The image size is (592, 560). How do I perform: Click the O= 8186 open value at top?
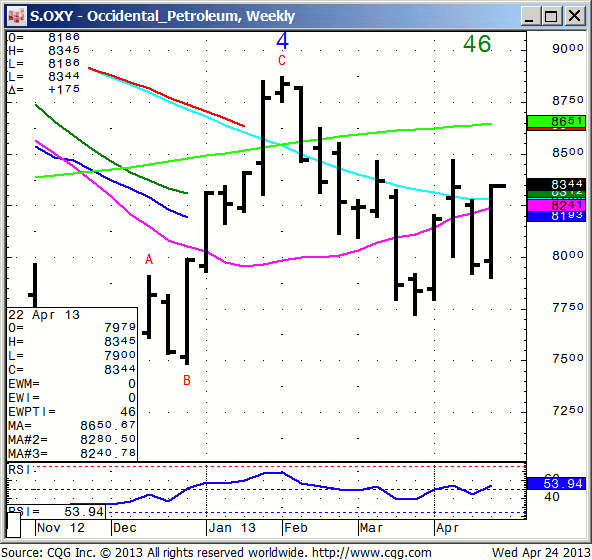click(x=44, y=37)
